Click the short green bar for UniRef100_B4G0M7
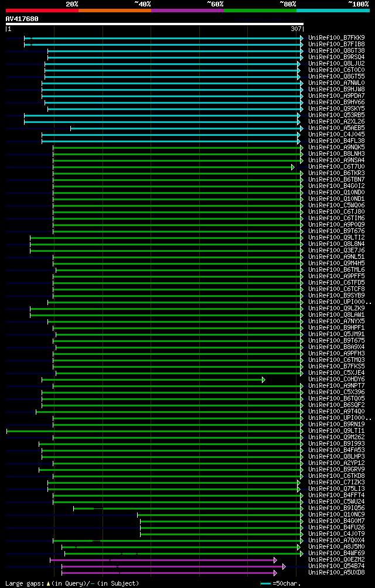The image size is (375, 588). click(x=220, y=521)
